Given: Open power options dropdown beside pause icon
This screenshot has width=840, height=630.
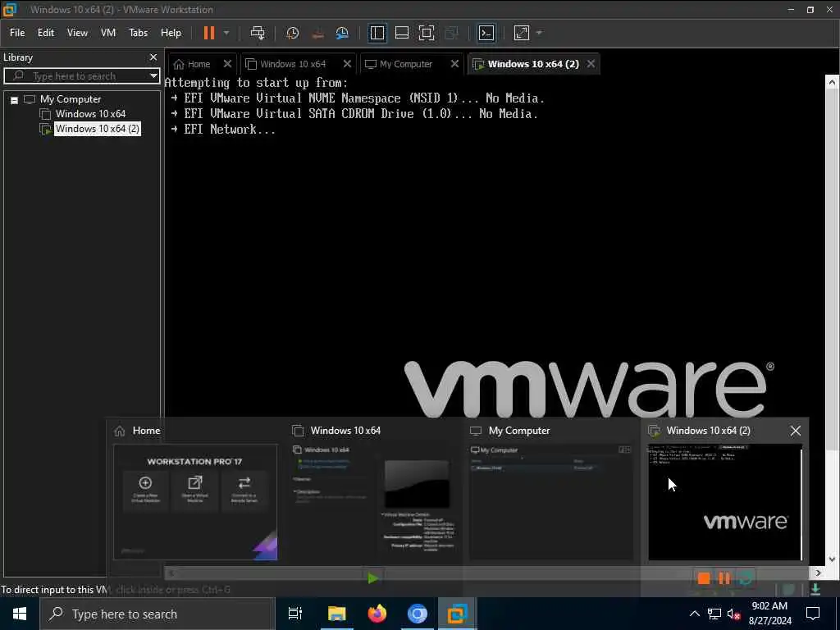Looking at the screenshot, I should point(226,33).
